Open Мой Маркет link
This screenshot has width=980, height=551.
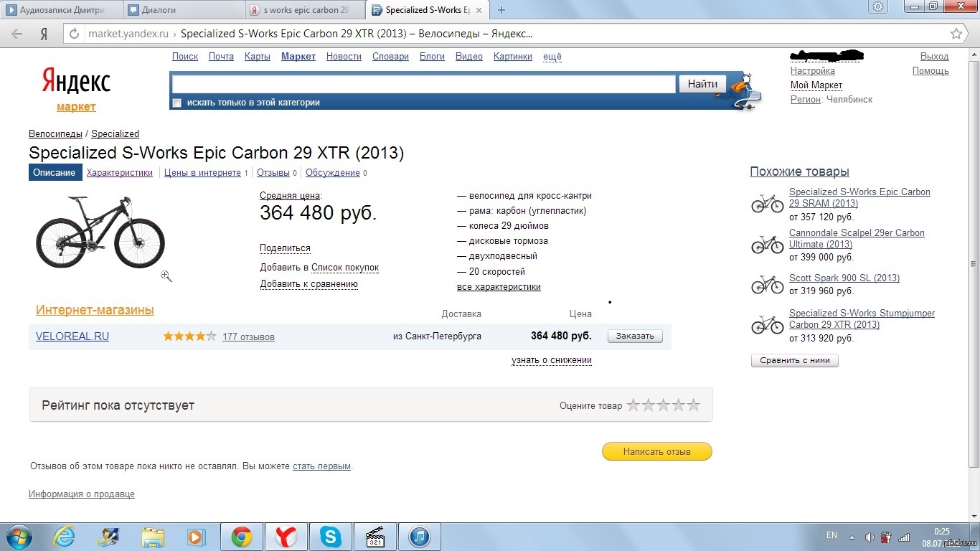(816, 85)
